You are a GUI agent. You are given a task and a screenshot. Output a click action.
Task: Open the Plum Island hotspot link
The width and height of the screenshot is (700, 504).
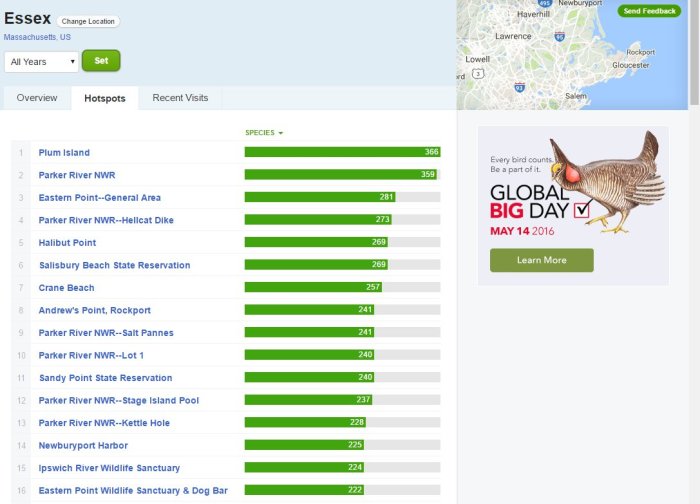click(x=64, y=153)
